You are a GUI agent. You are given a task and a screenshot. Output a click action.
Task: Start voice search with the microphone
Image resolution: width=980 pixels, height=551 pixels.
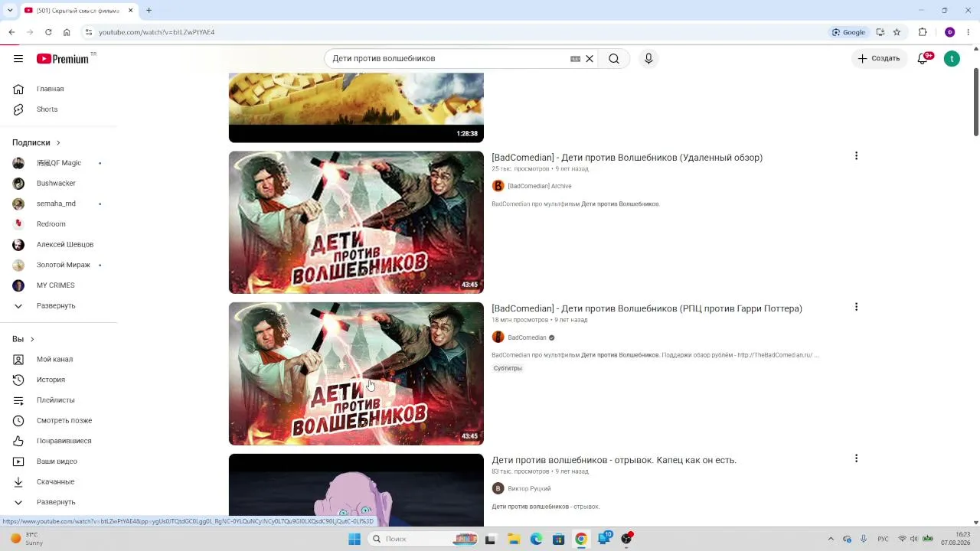(x=648, y=59)
